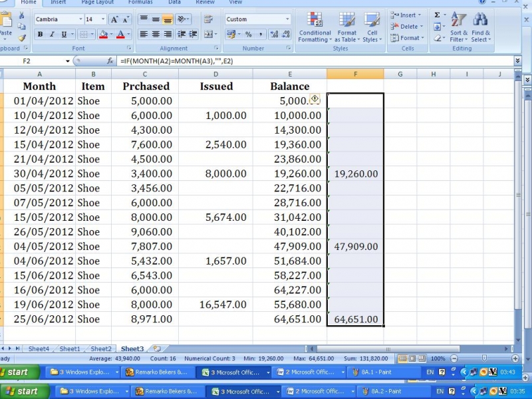Image resolution: width=532 pixels, height=399 pixels.
Task: Click Find & Select binoculars
Action: (x=481, y=27)
